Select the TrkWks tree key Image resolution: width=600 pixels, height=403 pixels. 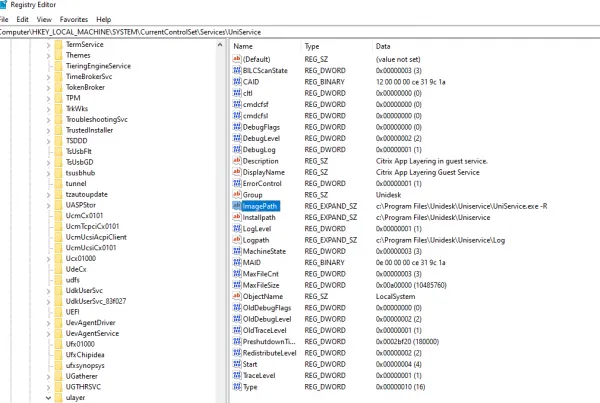[77, 109]
